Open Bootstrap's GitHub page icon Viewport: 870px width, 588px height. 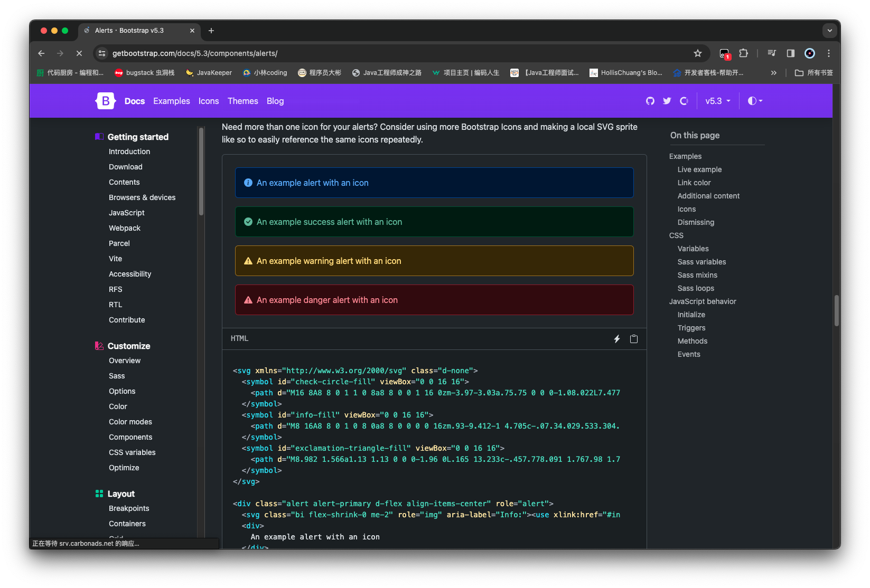tap(650, 101)
